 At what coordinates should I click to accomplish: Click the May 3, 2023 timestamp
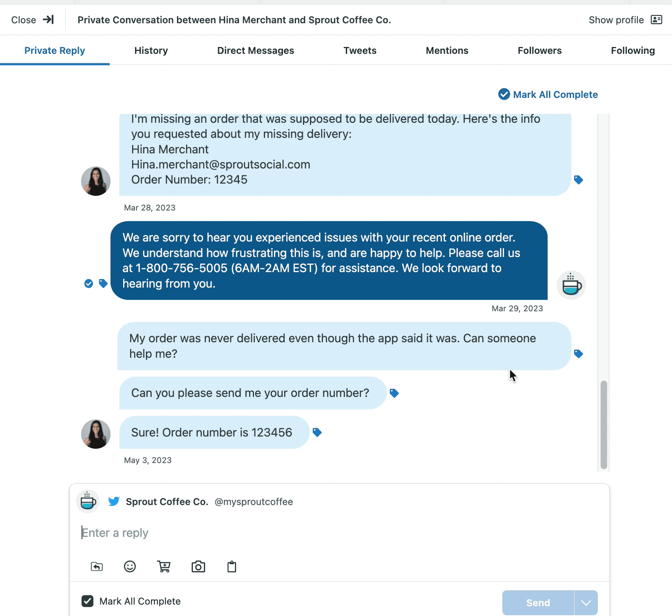coord(148,460)
